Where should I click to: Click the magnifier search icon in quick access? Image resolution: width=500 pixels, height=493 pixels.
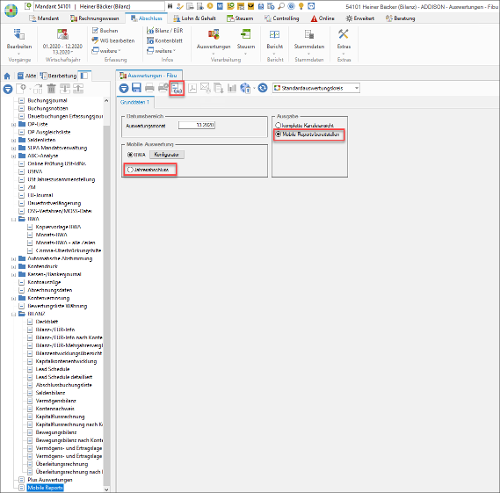(x=281, y=6)
